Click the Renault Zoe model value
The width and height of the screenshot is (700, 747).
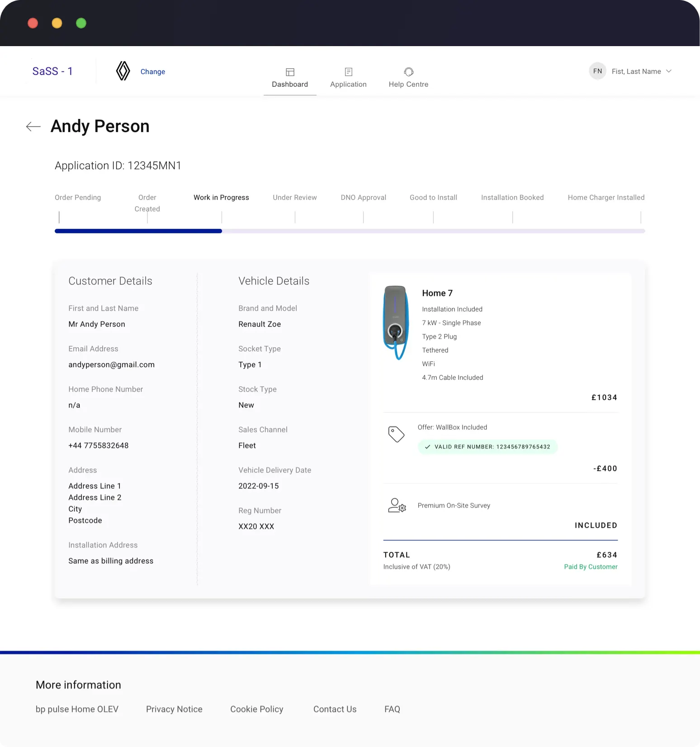pos(260,324)
